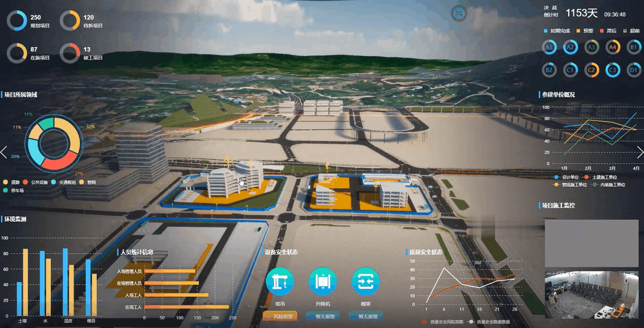Click the 塔吊 tower crane icon

pos(280,281)
